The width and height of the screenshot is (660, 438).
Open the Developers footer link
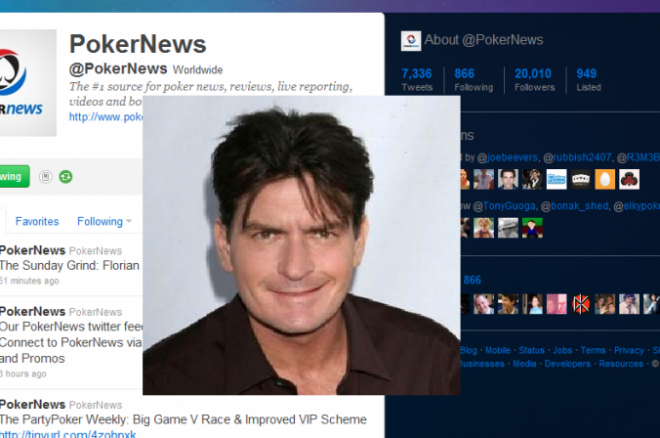[x=567, y=364]
